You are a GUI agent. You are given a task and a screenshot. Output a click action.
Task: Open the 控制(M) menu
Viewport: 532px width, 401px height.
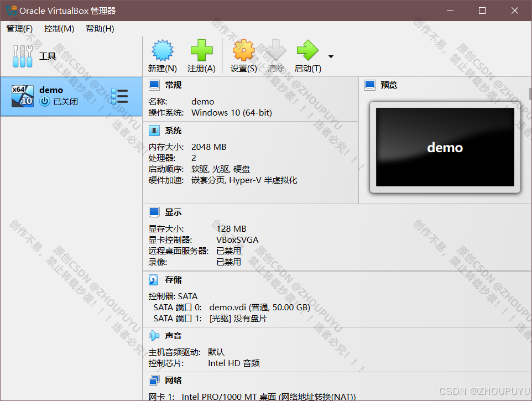[59, 29]
